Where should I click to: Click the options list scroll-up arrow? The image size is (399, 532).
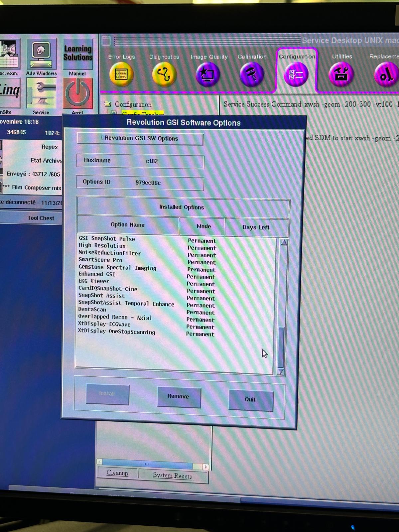[x=284, y=242]
